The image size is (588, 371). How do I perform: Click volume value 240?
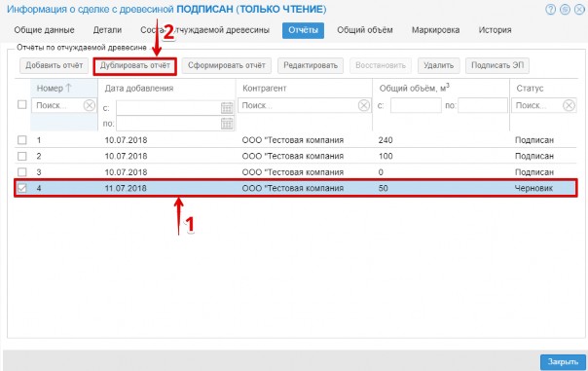tap(386, 140)
